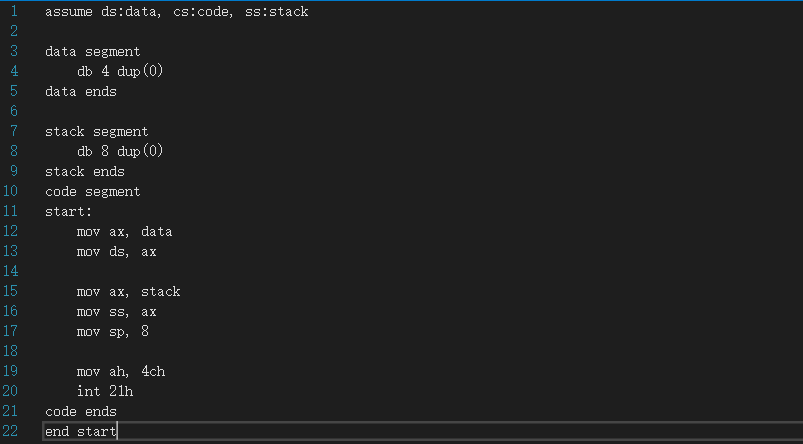This screenshot has height=444, width=803.
Task: Click line number 22 in the gutter
Action: 11,432
